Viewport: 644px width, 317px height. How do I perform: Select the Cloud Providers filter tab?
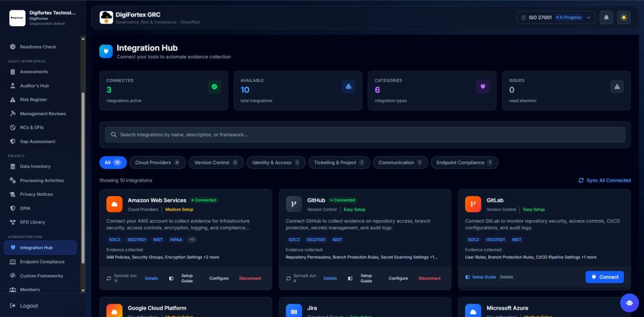157,163
